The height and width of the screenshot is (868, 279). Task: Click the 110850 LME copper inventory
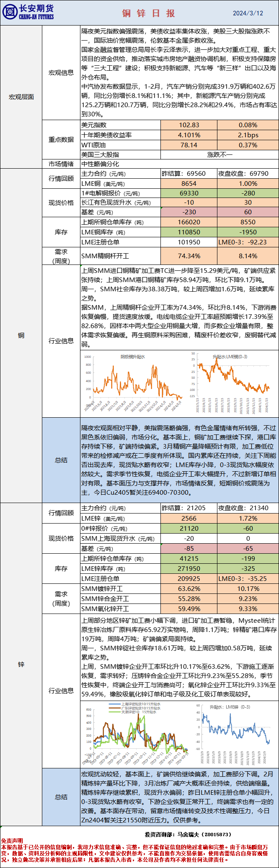click(x=189, y=232)
